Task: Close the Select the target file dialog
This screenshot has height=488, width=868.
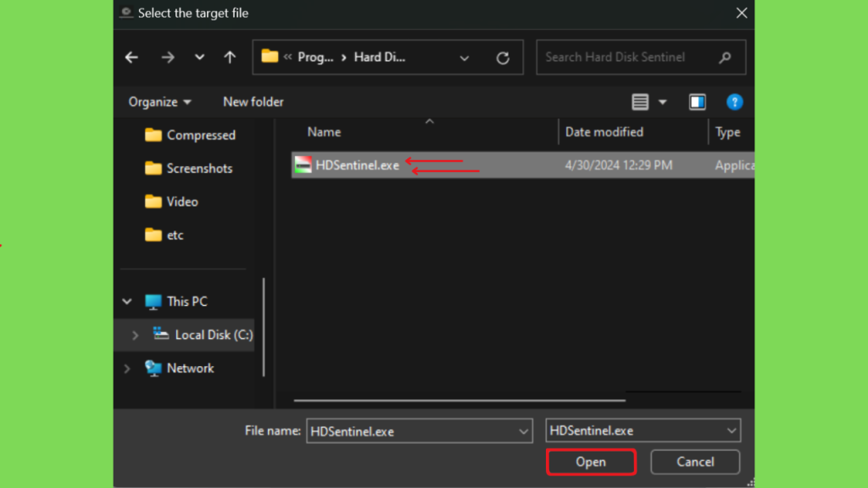Action: pos(742,13)
